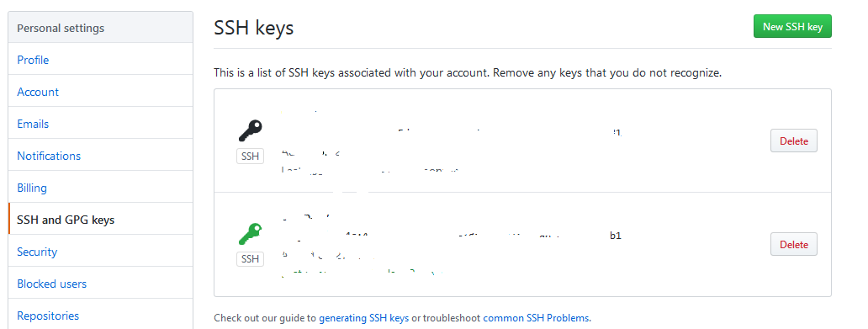Delete the first SSH key

tap(794, 141)
